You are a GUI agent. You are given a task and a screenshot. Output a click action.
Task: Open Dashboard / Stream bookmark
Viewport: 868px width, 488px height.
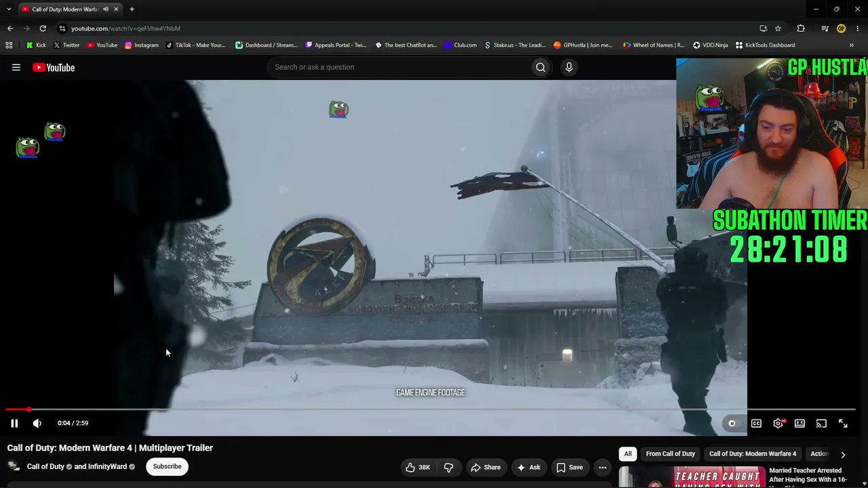(x=266, y=45)
